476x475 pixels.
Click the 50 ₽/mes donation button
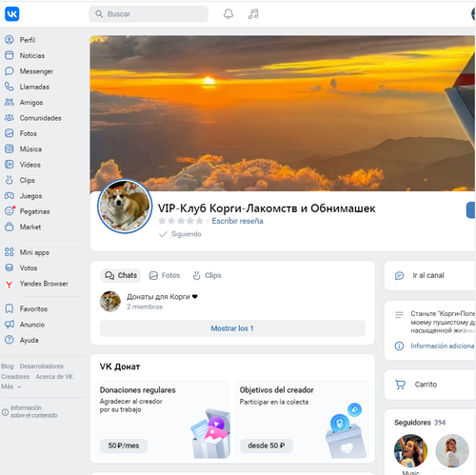tap(124, 445)
